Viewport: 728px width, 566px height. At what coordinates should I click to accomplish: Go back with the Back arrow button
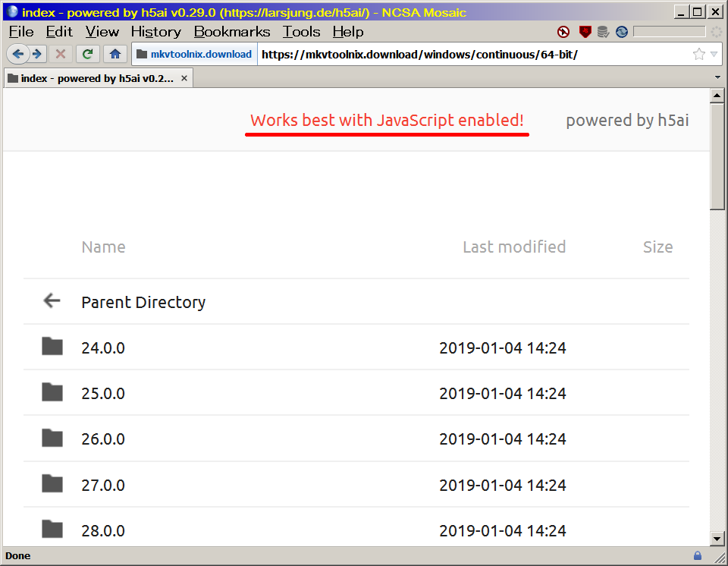17,55
